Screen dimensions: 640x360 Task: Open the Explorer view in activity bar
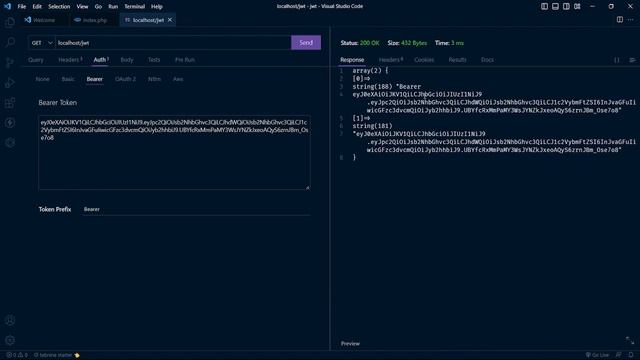click(10, 22)
